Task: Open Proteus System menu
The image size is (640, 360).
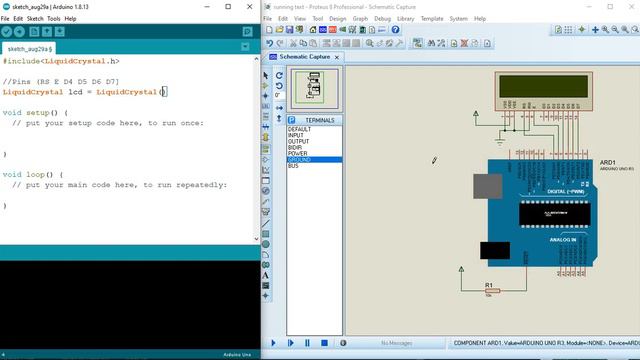Action: coord(458,19)
